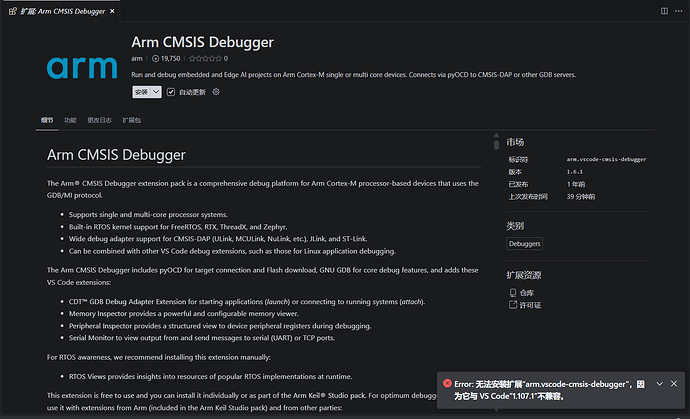Click version value 1.6.1
The width and height of the screenshot is (690, 419).
(x=575, y=172)
